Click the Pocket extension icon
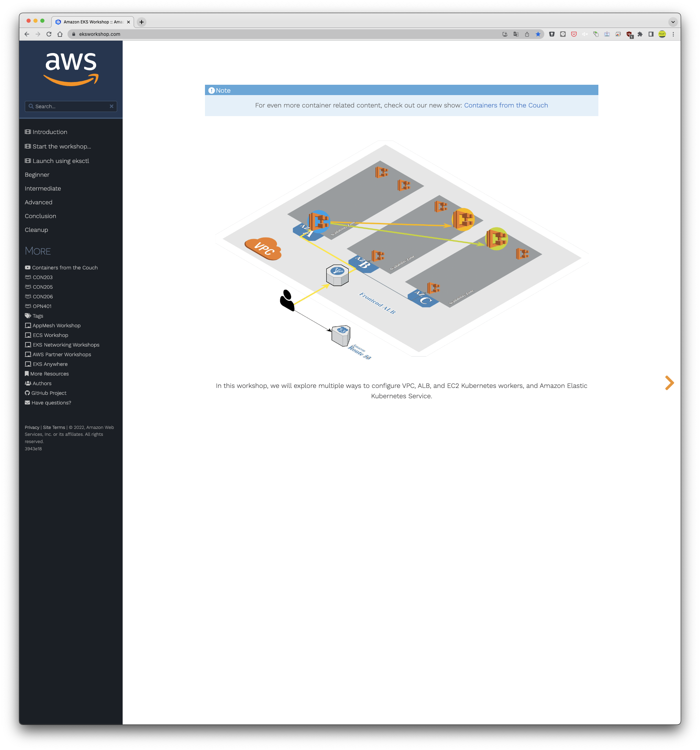The width and height of the screenshot is (700, 750). pyautogui.click(x=574, y=34)
